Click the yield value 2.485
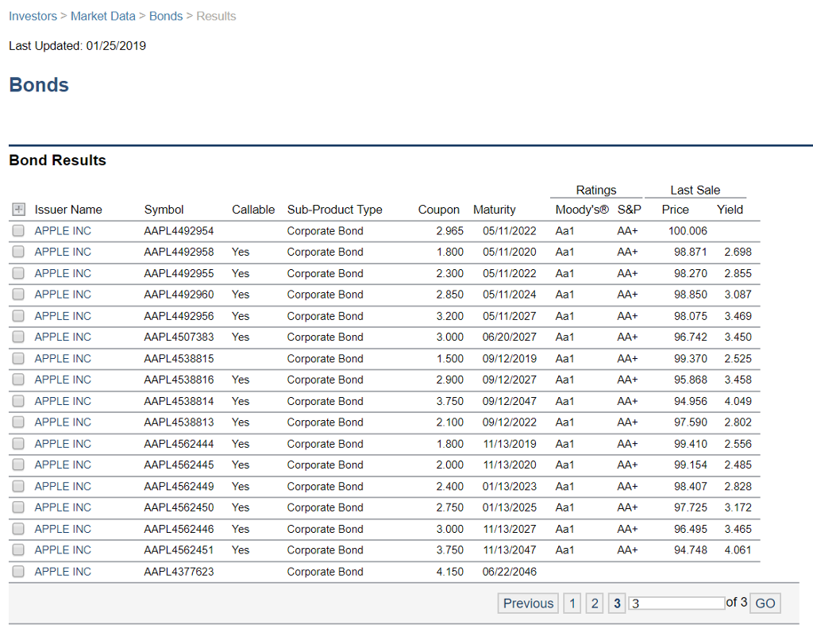 tap(738, 465)
